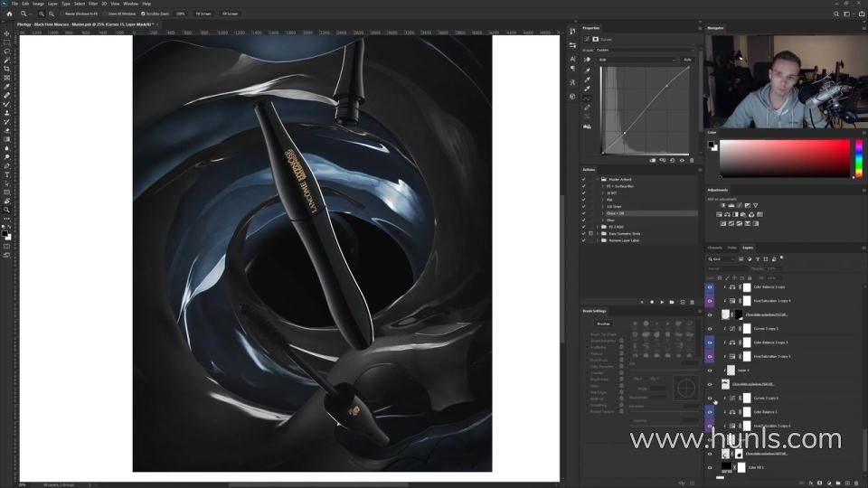
Task: Open the Curves Preset dropdown
Action: click(645, 50)
